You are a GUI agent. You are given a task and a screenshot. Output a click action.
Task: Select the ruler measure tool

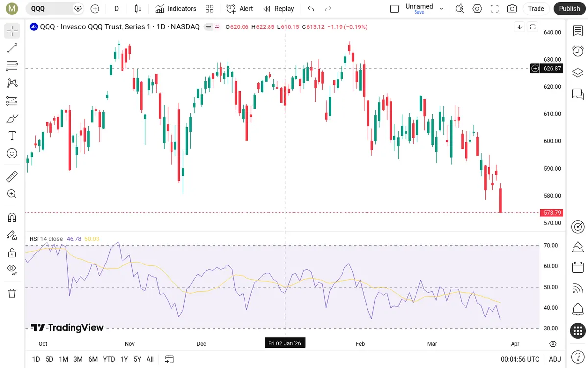tap(12, 176)
